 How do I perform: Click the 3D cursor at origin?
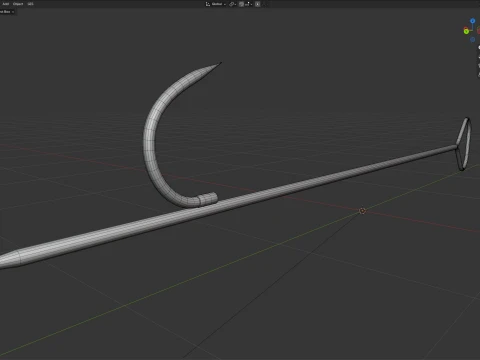pyautogui.click(x=362, y=211)
